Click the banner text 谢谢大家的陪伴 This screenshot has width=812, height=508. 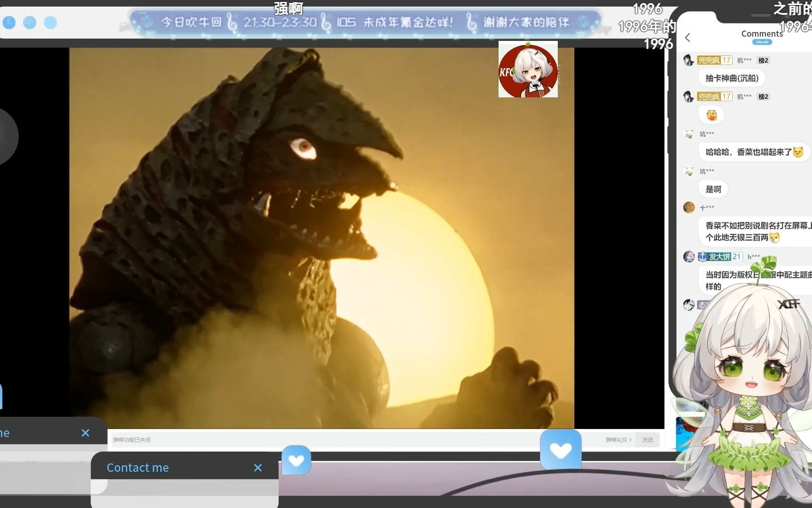tap(526, 22)
